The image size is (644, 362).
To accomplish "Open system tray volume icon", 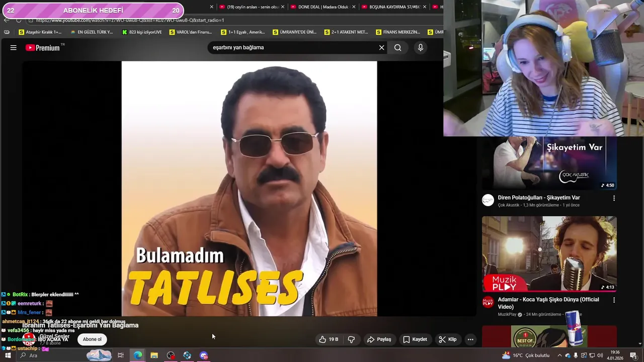I will [600, 355].
